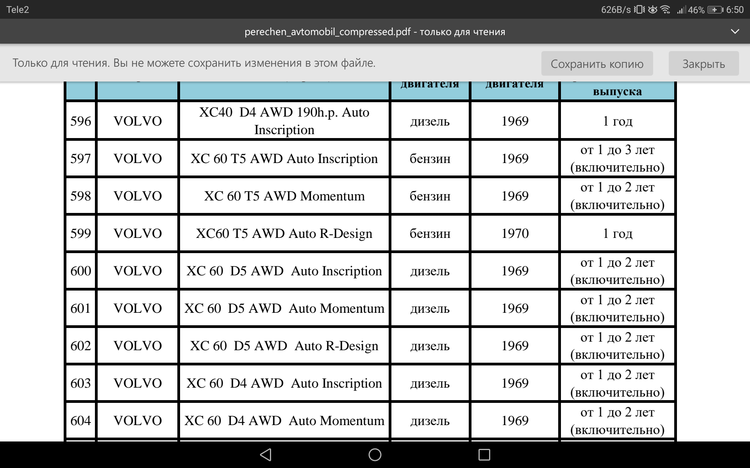Select row number 603 cell

(x=80, y=383)
